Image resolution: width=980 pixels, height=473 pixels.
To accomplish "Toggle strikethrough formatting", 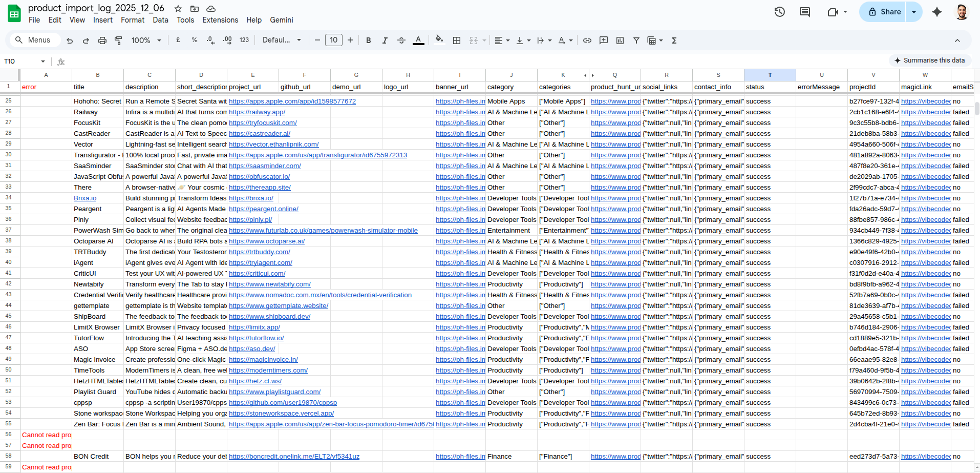I will pos(401,40).
